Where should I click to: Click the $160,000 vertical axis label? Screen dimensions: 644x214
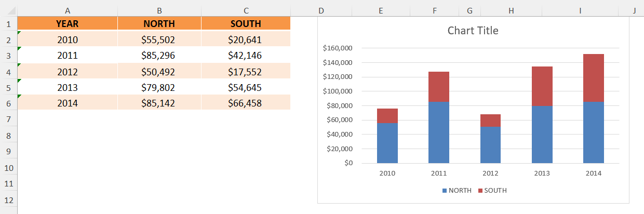pos(337,48)
